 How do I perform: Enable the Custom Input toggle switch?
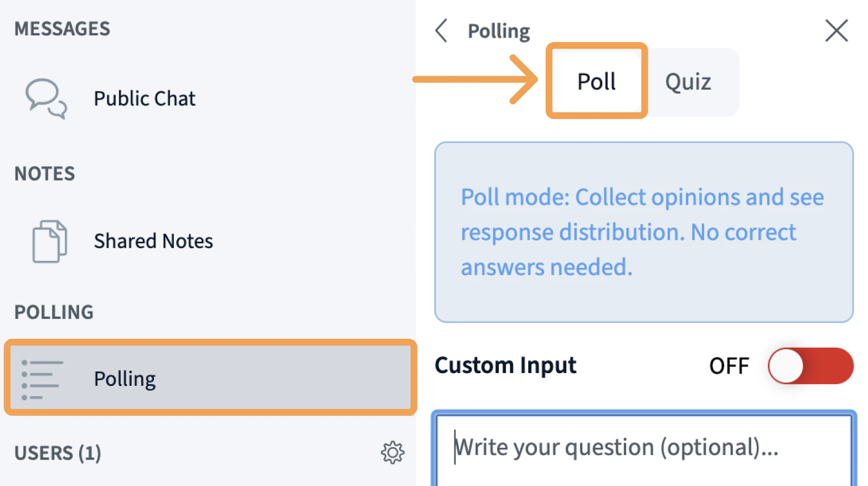click(x=810, y=366)
